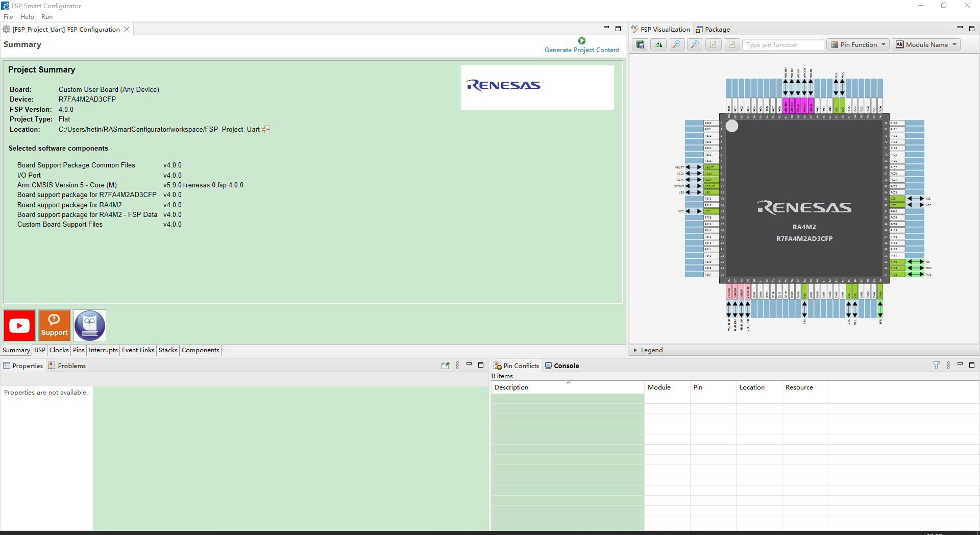
Task: Click the Generate Project Content link
Action: coord(582,50)
